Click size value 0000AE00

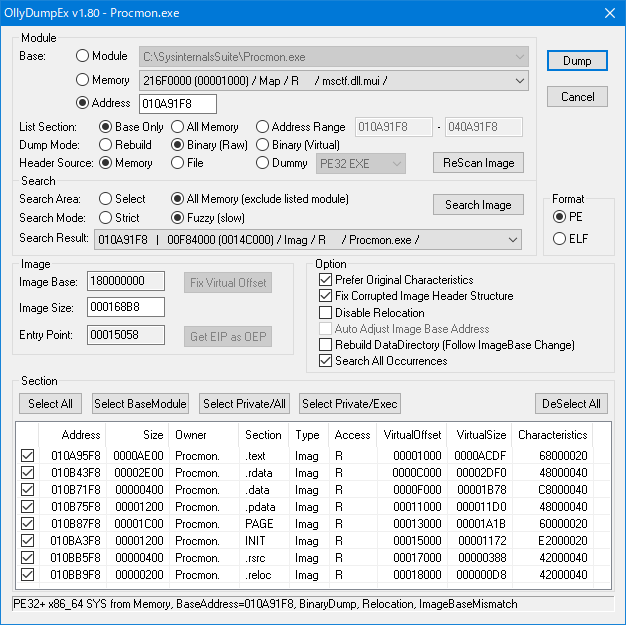tap(138, 456)
